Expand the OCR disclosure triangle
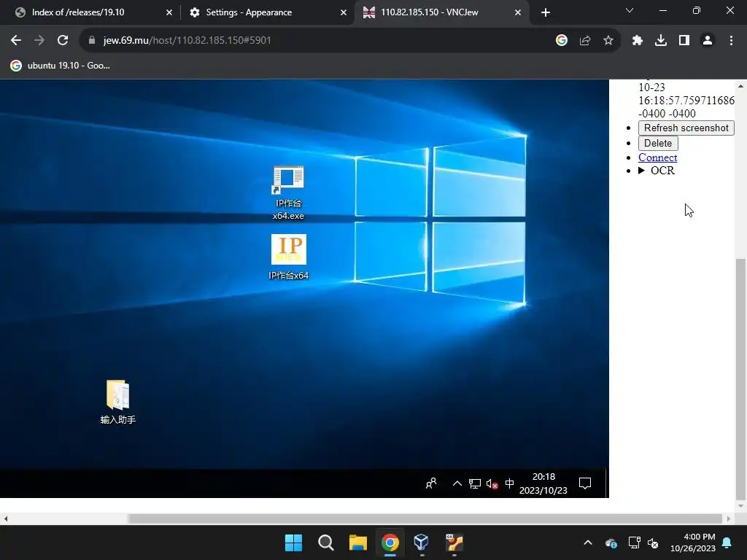Screen dimensions: 747x560 pos(642,171)
